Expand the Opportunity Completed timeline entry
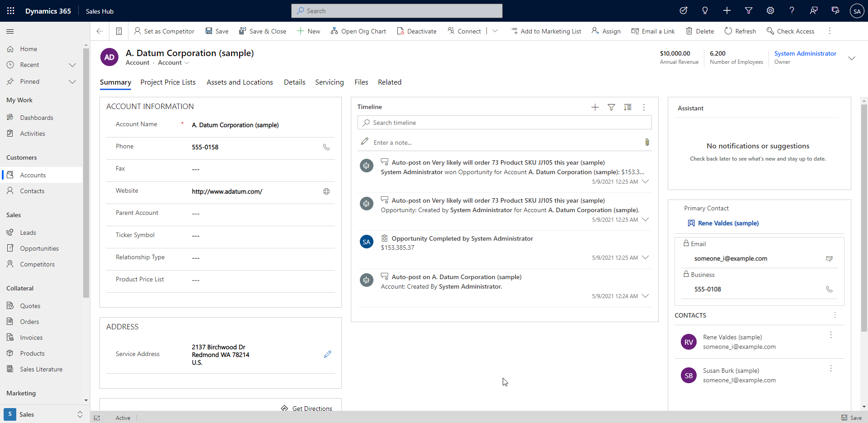Screen dimensions: 868x423 pos(646,257)
